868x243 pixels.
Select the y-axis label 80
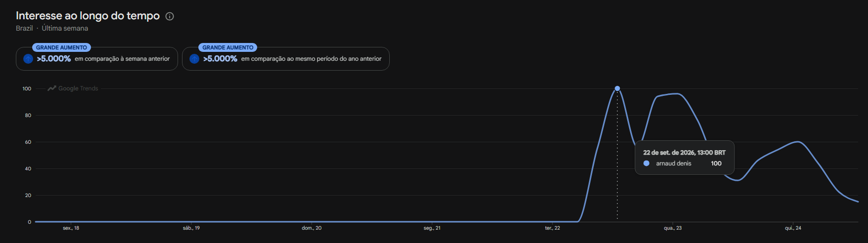(x=28, y=116)
